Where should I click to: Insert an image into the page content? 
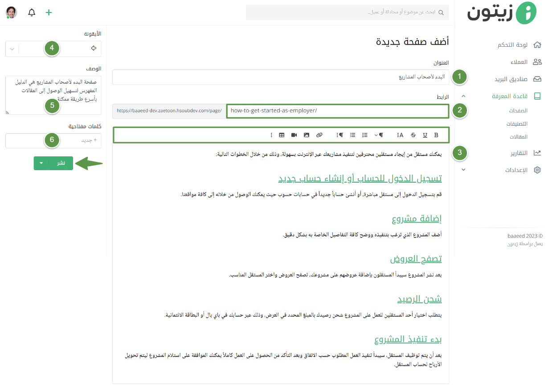pos(307,135)
